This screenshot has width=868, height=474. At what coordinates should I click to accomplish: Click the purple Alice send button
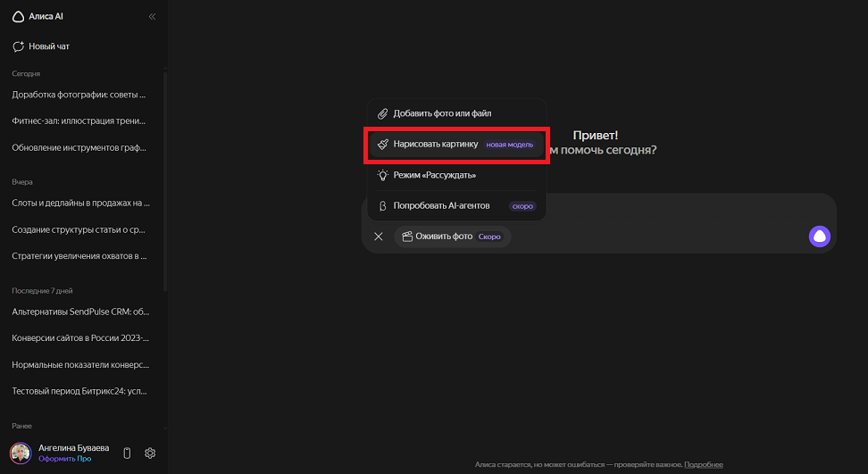(x=819, y=237)
